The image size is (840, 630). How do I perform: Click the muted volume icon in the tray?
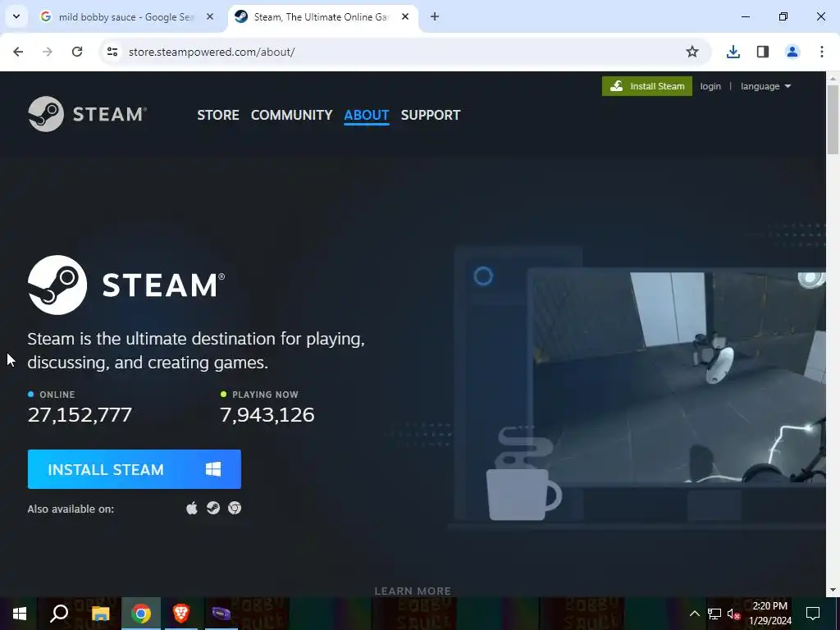coord(733,614)
